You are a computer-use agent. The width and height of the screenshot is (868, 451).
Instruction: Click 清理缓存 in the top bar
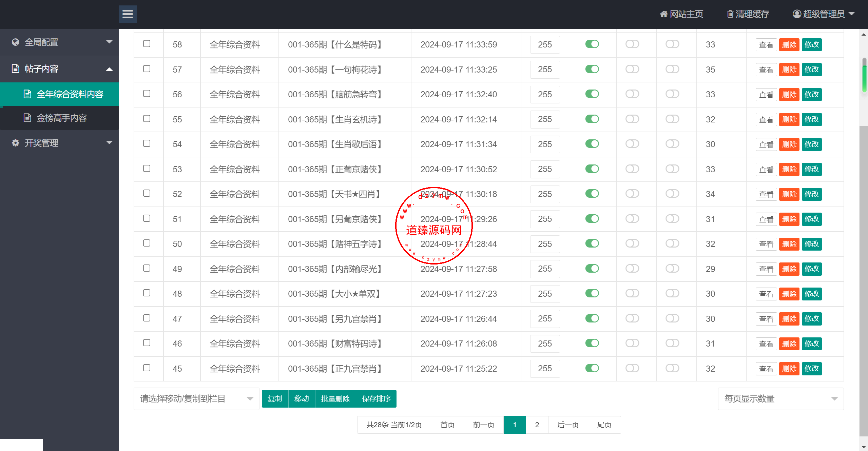[748, 14]
